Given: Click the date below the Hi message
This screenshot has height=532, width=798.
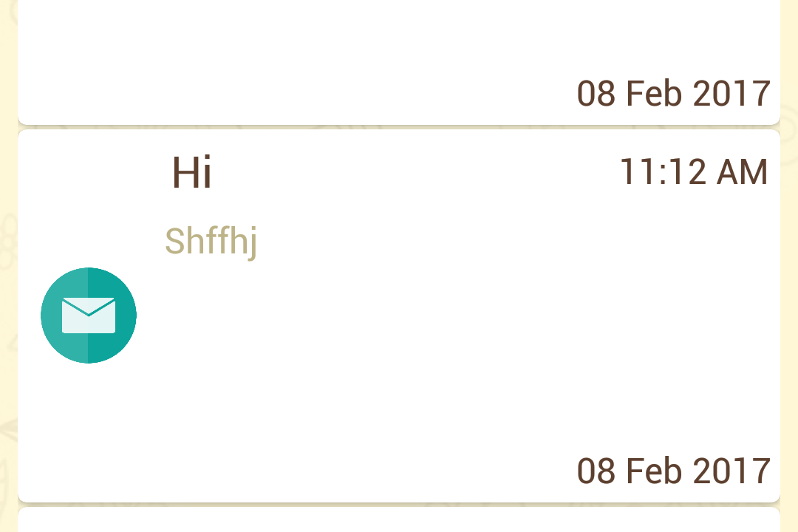Looking at the screenshot, I should click(673, 471).
